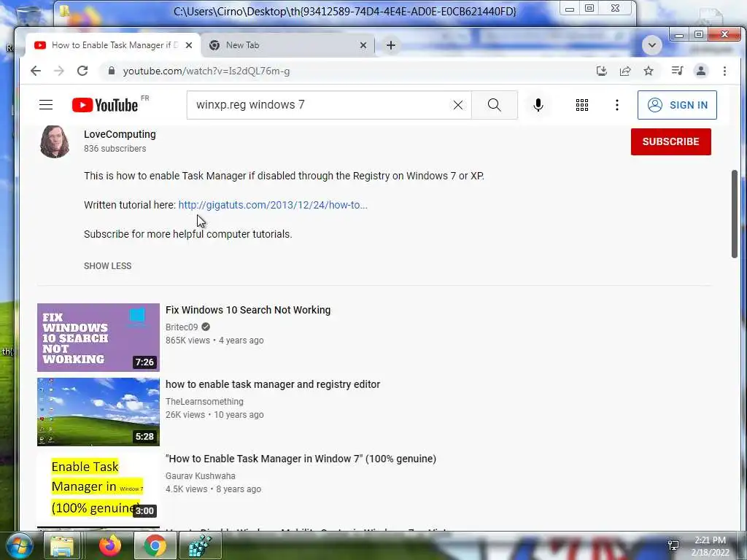Bookmark this page with the star icon
Screen dimensions: 747x560
(x=649, y=71)
